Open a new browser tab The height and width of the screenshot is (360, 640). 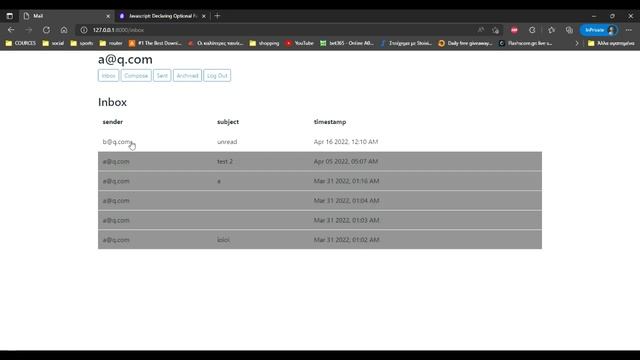point(217,16)
